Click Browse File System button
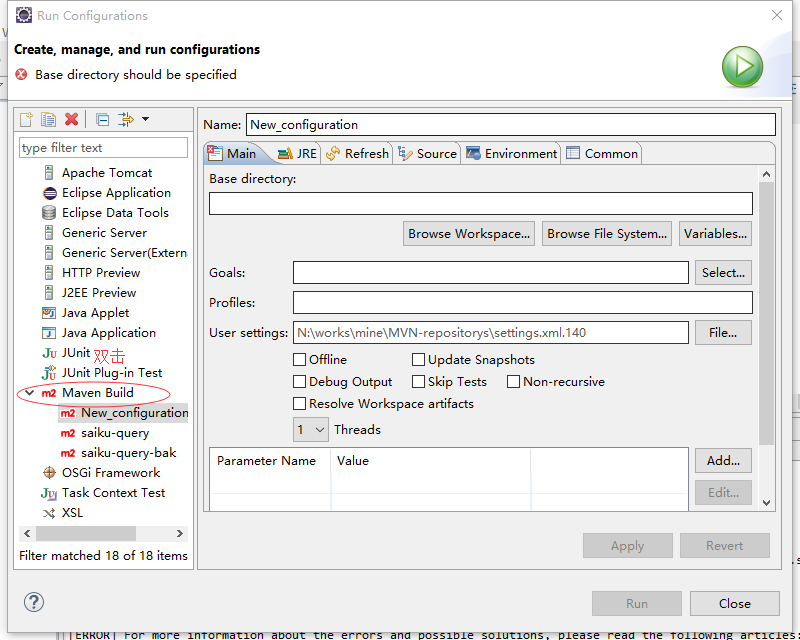 click(607, 234)
